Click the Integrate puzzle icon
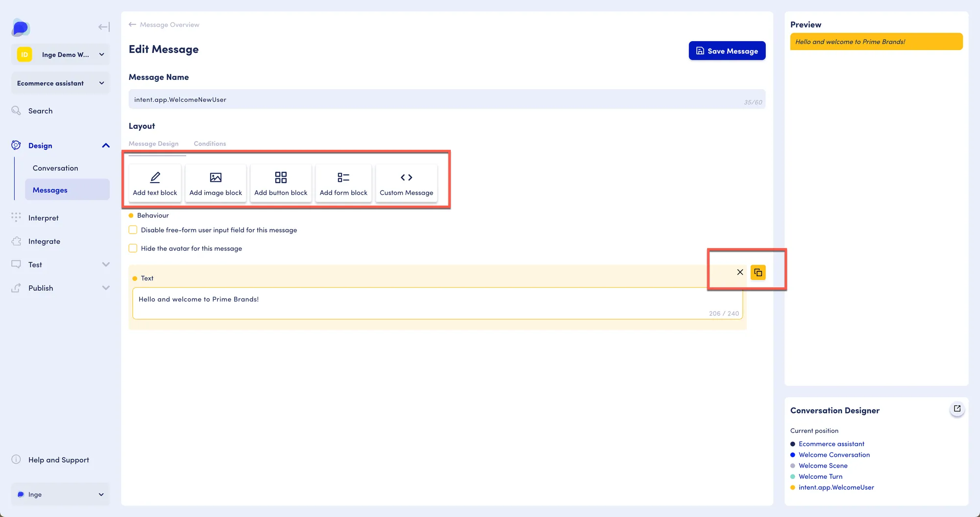Viewport: 980px width, 517px height. point(16,241)
